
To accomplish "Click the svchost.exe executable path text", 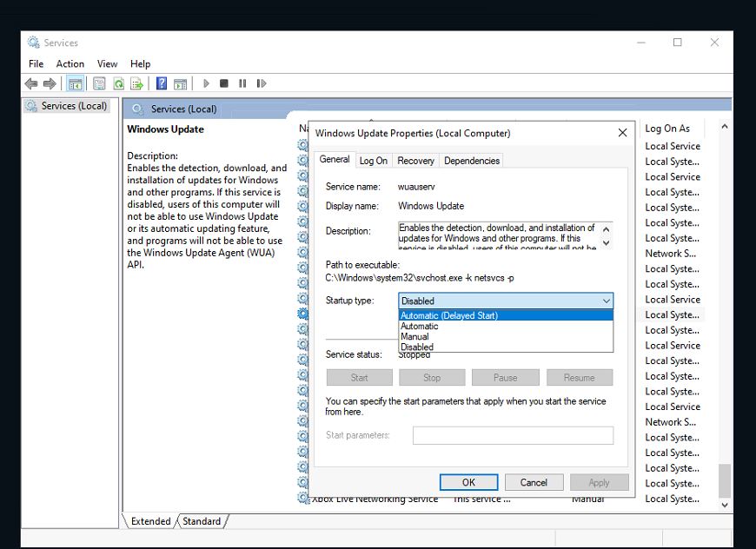I will pos(420,278).
